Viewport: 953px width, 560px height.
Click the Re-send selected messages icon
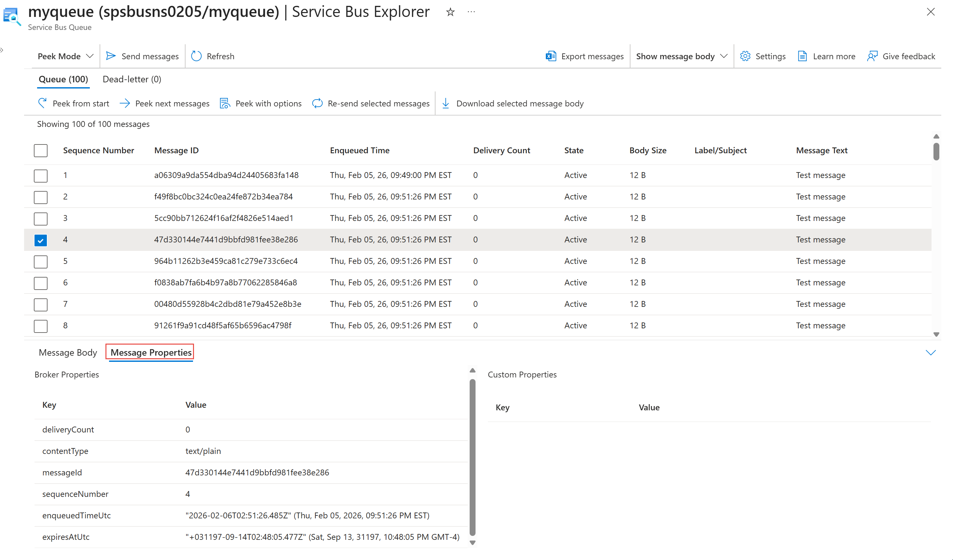(317, 103)
